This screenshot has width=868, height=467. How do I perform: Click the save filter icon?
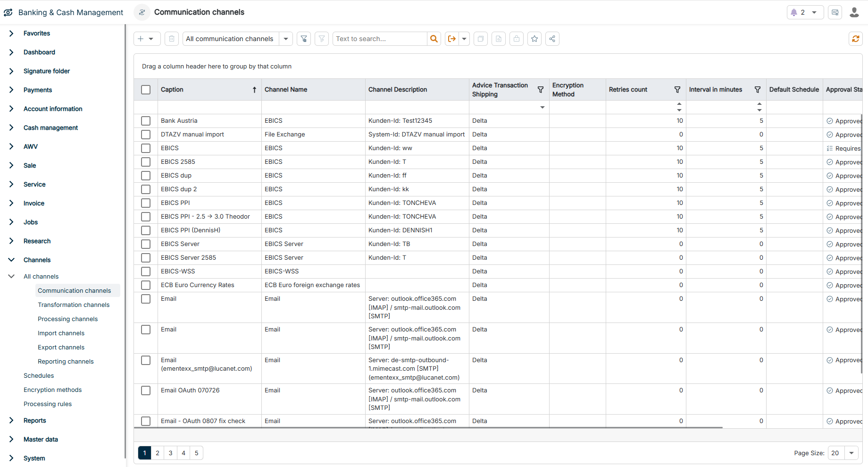point(304,39)
